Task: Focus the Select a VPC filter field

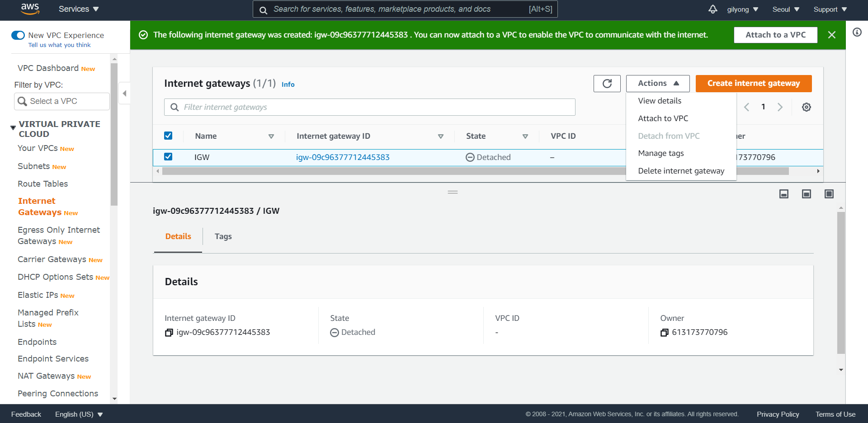Action: point(62,101)
